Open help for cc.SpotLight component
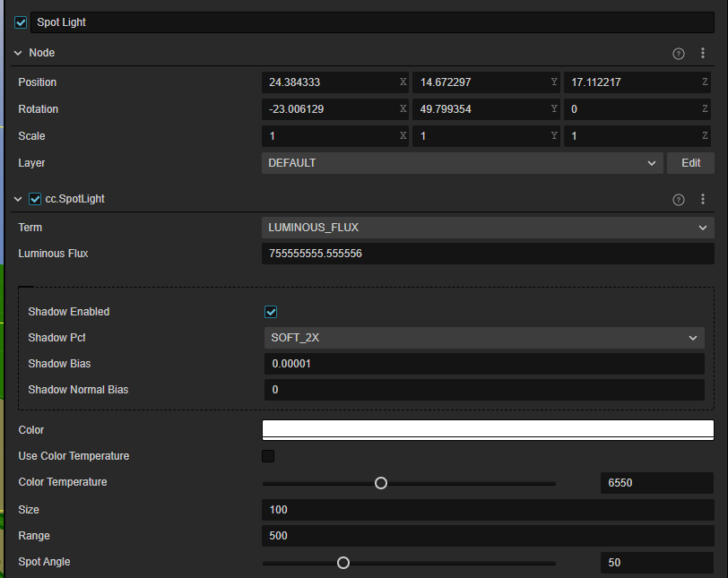 tap(679, 200)
